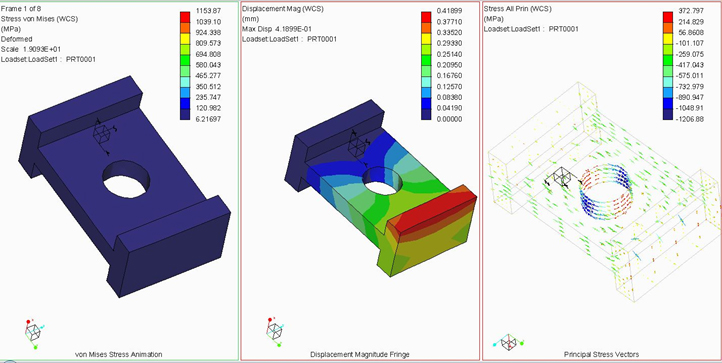Screen dimensions: 722x363
Task: Click the orientation triad icon in Principal Stress window
Action: [x=508, y=342]
